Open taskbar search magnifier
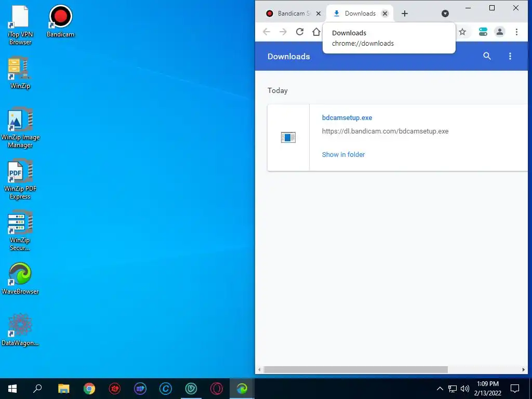 click(37, 389)
